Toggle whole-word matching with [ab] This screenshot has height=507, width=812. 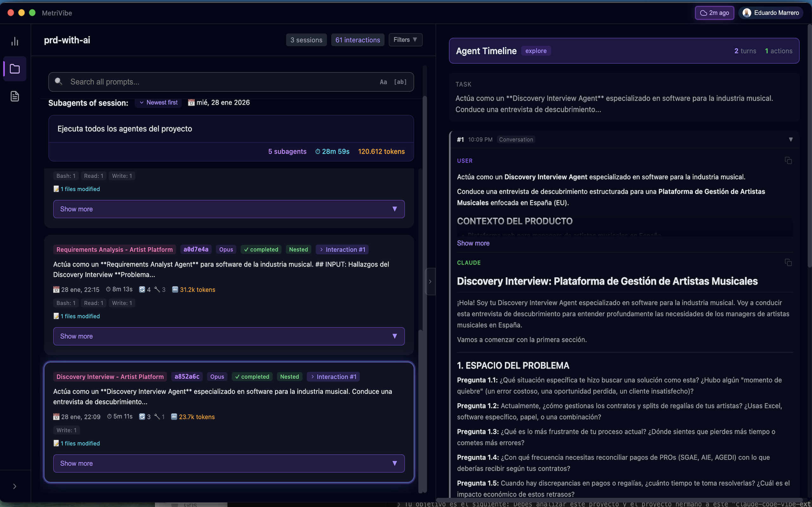(400, 81)
